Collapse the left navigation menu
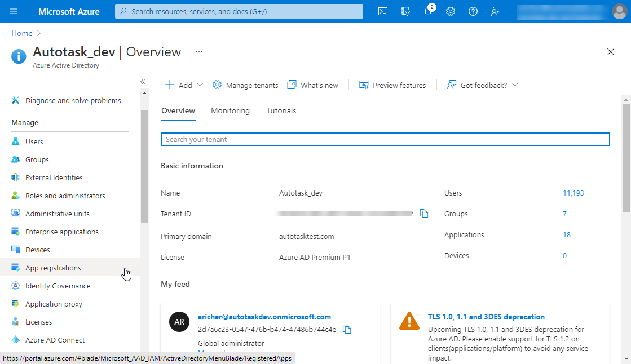Screen dimensions: 631x364 click(x=143, y=82)
